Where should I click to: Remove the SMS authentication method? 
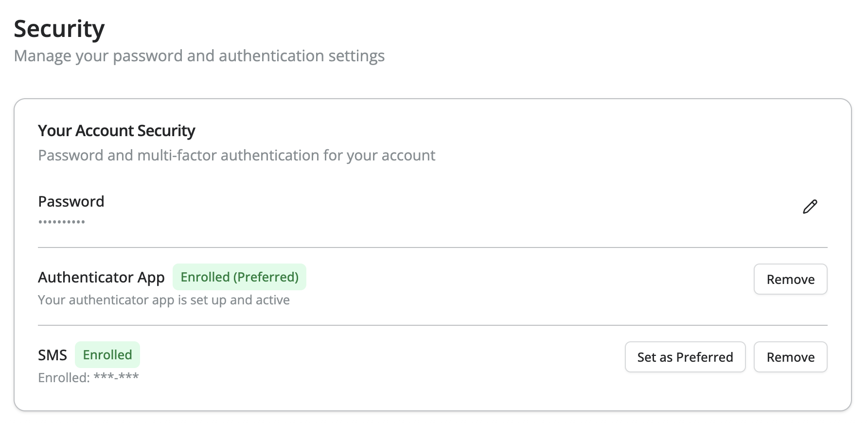pyautogui.click(x=790, y=357)
